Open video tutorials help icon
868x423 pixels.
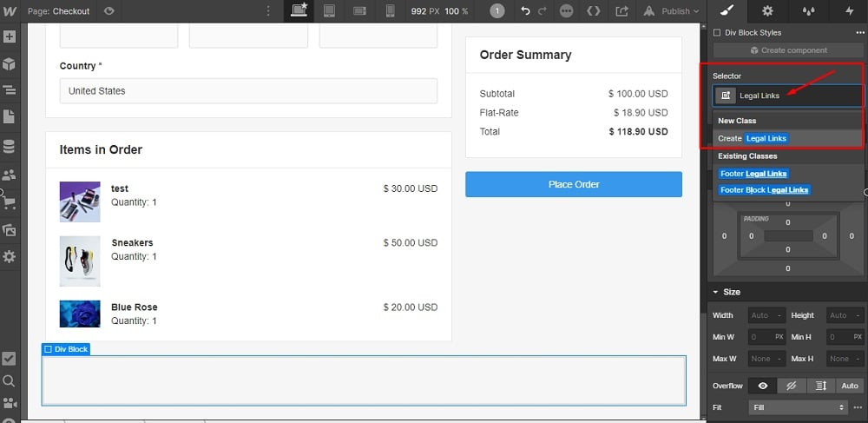pyautogui.click(x=10, y=403)
